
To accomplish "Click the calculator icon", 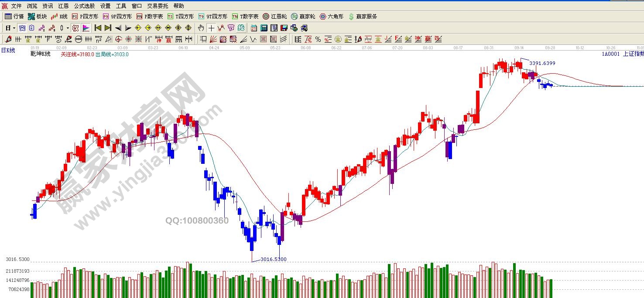I will pos(264,28).
